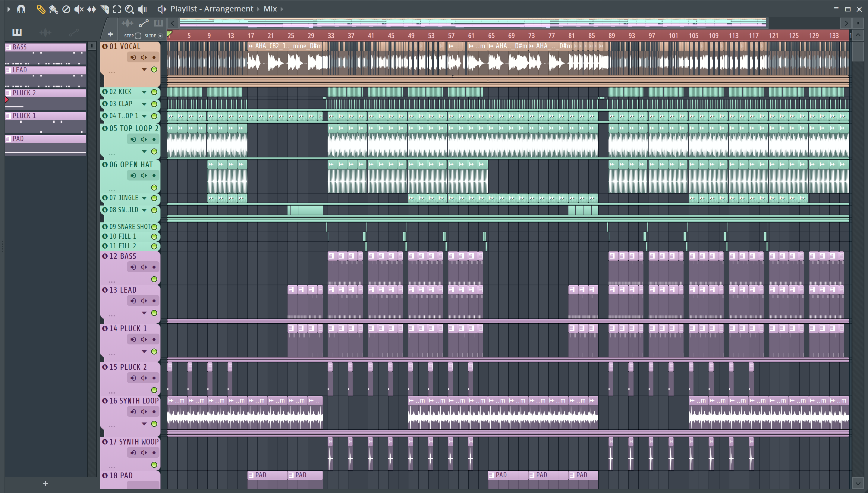The image size is (868, 493).
Task: Mute track 06 OPEN HAT with green LED
Action: point(154,187)
